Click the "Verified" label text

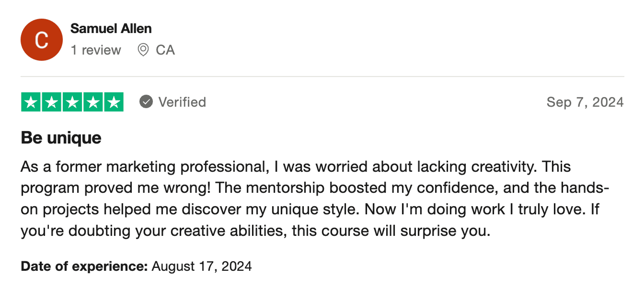pos(182,102)
